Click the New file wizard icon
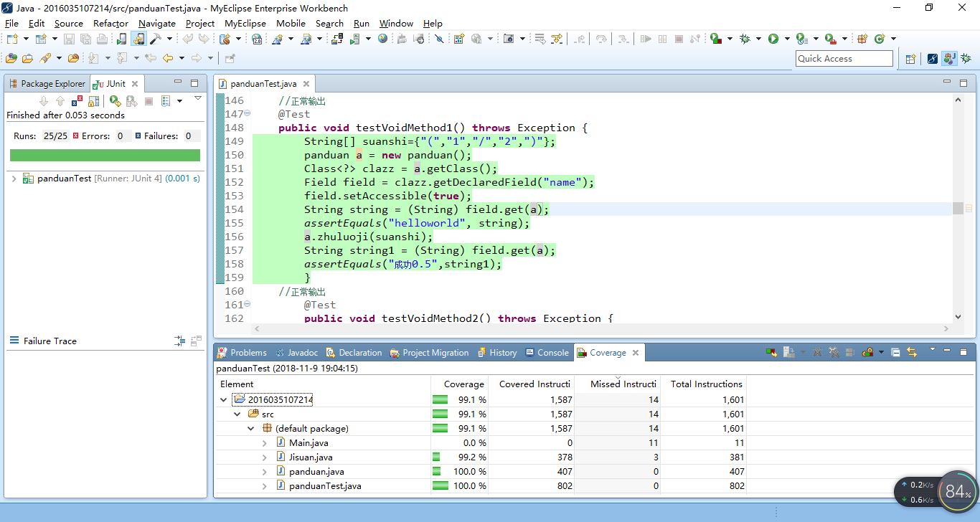The image size is (980, 522). click(12, 39)
